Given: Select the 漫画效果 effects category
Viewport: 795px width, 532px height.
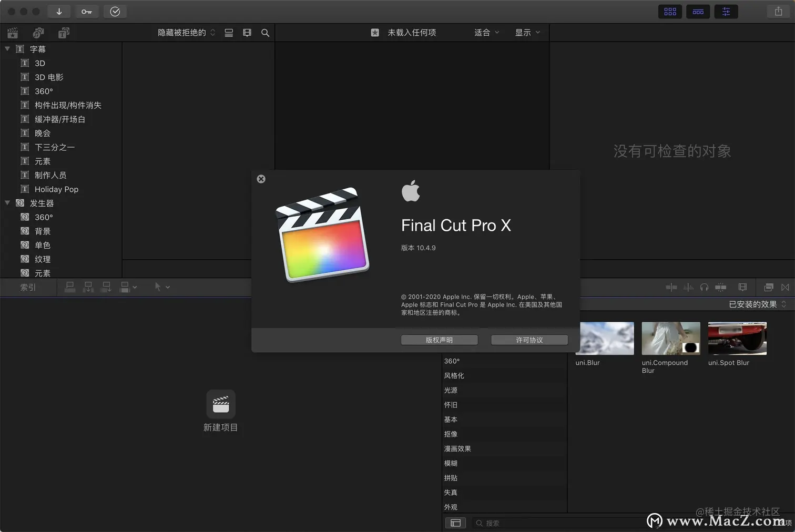Looking at the screenshot, I should pos(457,449).
